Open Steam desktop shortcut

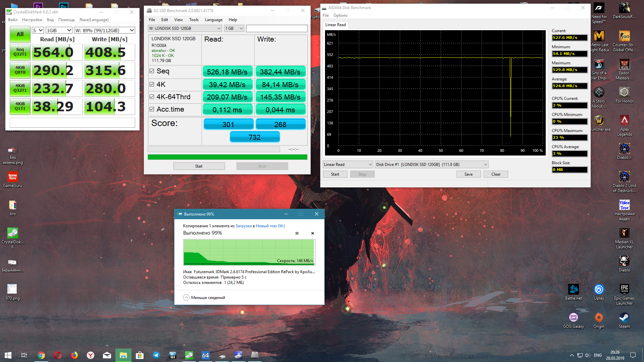click(624, 318)
